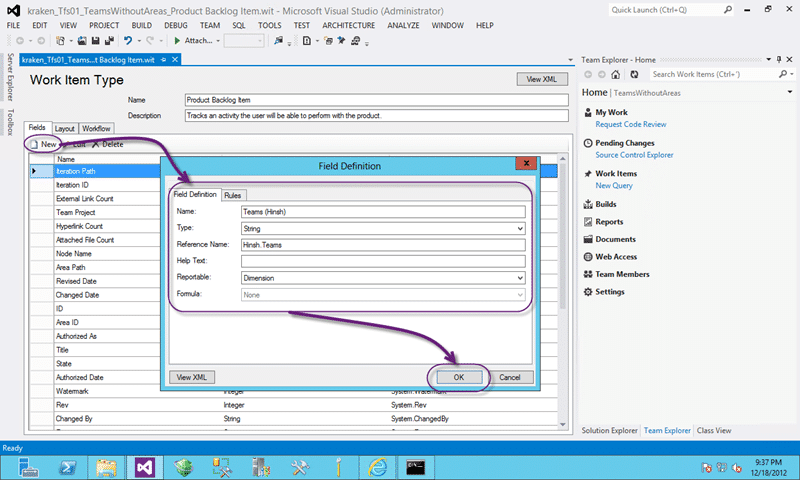Open the ARCHITECTURE menu
Image resolution: width=800 pixels, height=480 pixels.
[x=348, y=26]
